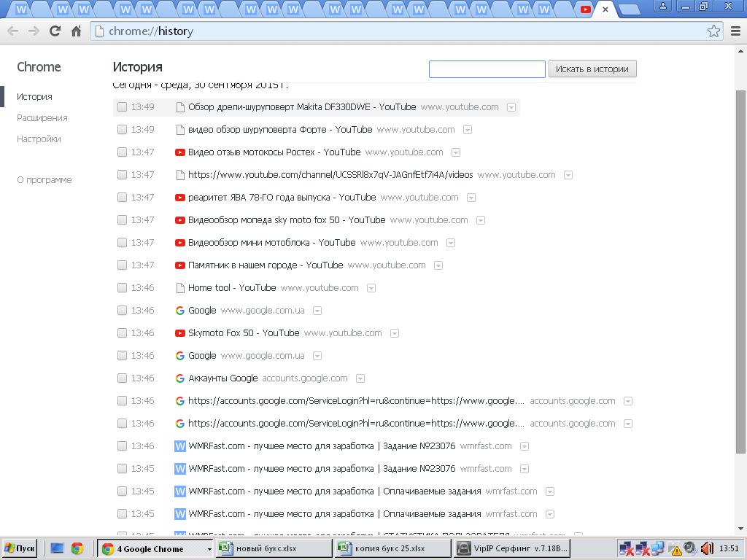
Task: Click YouTube favicon beside Видео отзыв мотокосы Ростех
Action: coord(180,152)
